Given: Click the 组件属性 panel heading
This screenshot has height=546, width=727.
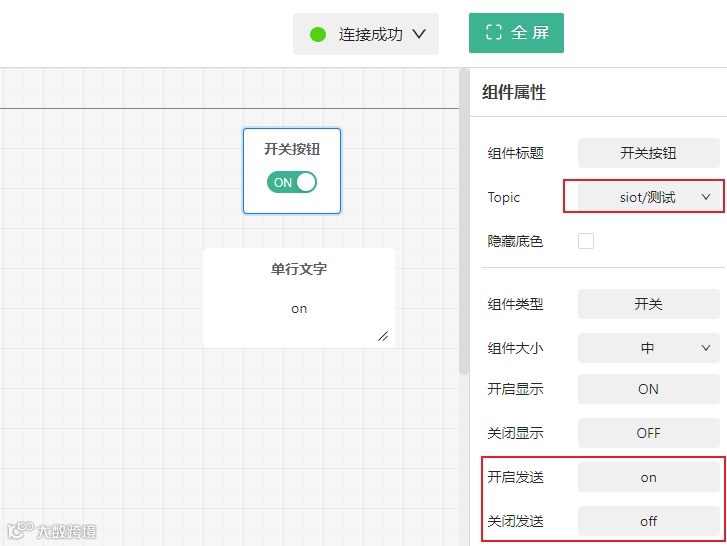Looking at the screenshot, I should point(514,92).
